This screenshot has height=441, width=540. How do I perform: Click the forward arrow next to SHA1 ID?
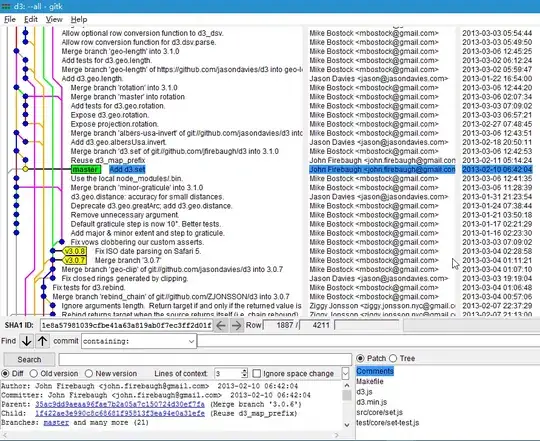click(236, 325)
